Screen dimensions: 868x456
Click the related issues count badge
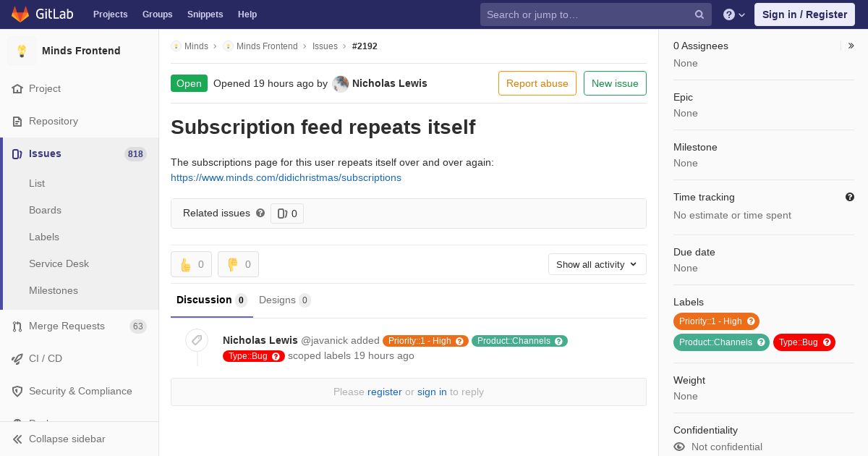coord(287,214)
